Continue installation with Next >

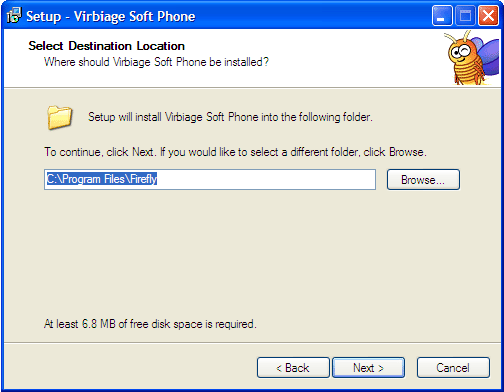coord(368,368)
